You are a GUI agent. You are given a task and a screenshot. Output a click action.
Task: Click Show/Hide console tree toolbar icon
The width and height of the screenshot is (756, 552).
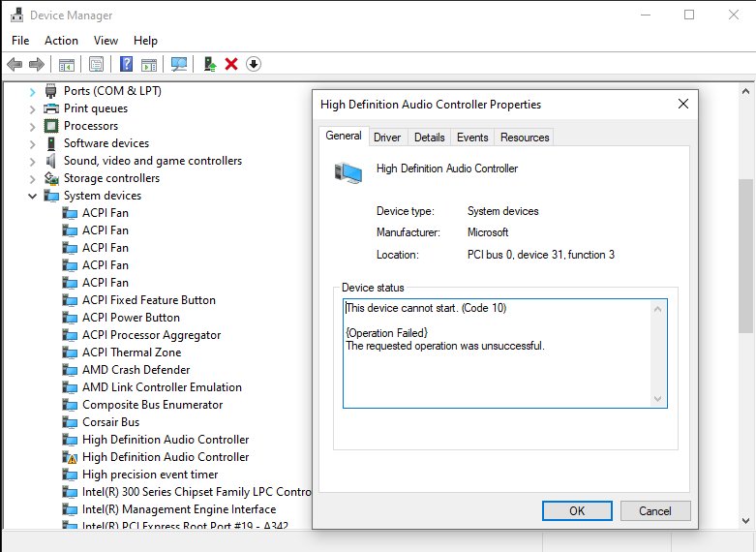tap(67, 64)
